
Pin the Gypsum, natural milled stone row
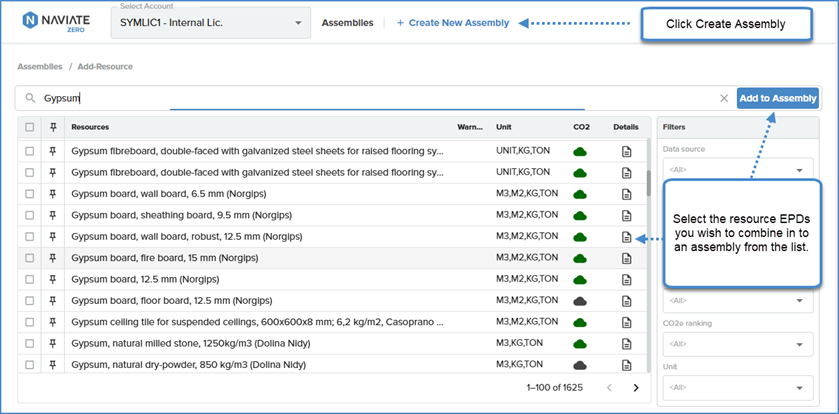tap(52, 343)
